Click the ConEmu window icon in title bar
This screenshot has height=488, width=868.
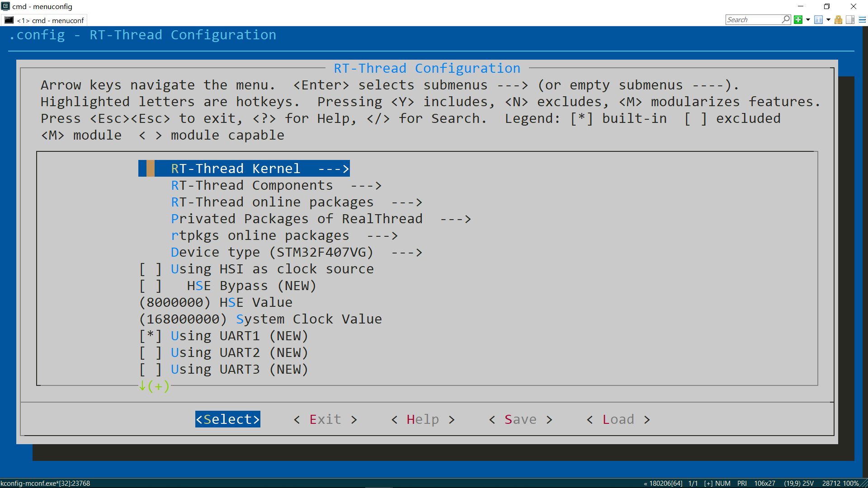(5, 6)
